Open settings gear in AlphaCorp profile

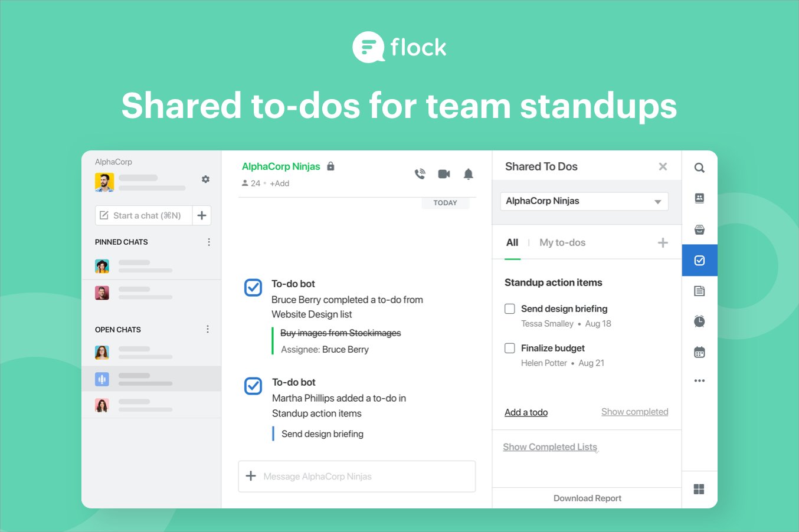click(x=205, y=179)
